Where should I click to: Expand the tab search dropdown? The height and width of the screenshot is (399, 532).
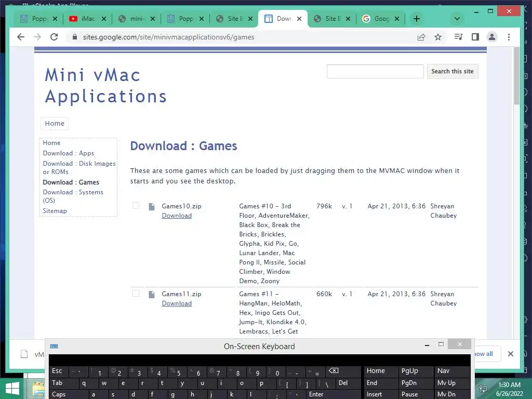[x=457, y=19]
